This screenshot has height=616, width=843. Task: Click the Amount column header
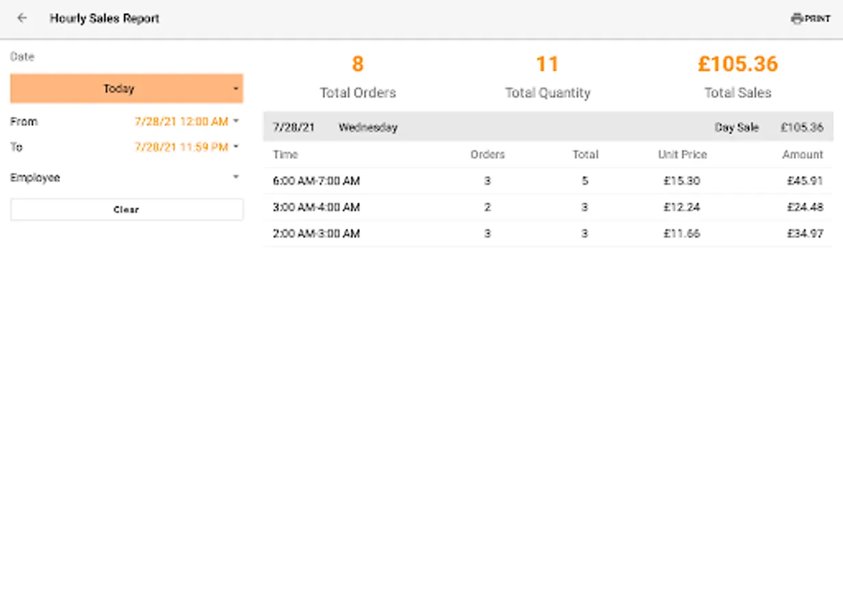(x=803, y=155)
